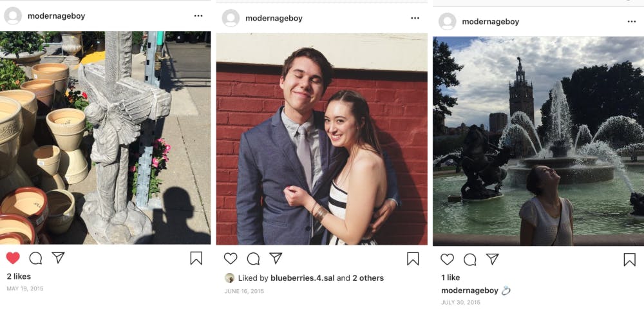
Task: Save the couple photo to bookmarks
Action: coord(413,259)
